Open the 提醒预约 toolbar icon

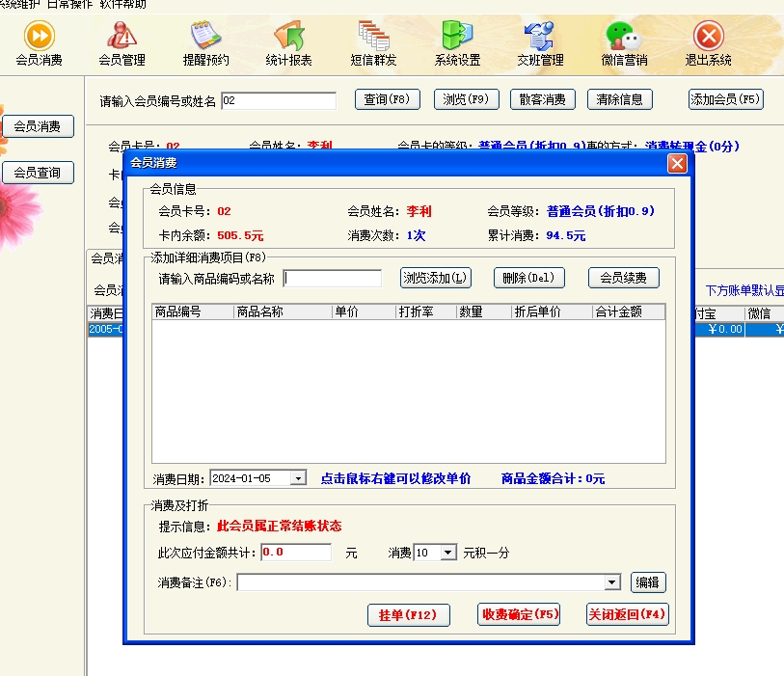coord(205,43)
